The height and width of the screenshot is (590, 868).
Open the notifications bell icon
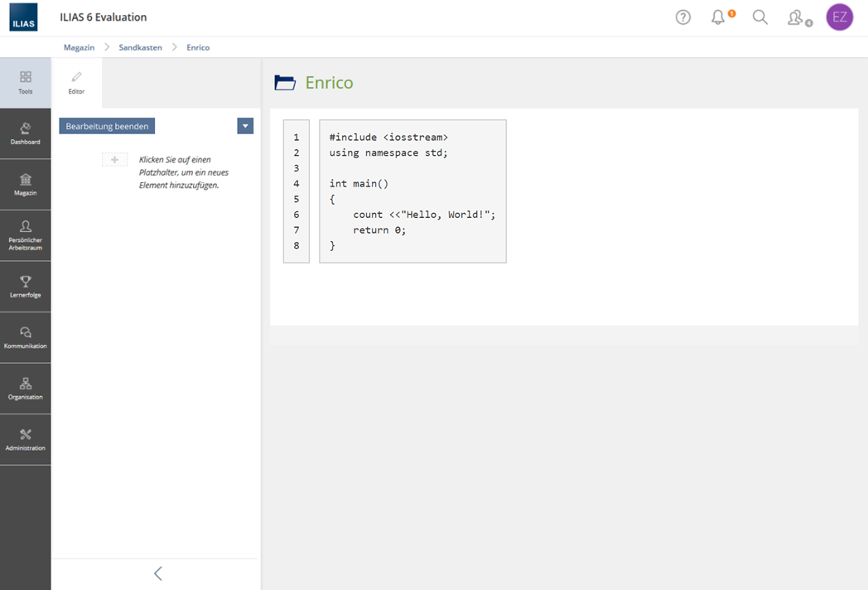(x=719, y=17)
